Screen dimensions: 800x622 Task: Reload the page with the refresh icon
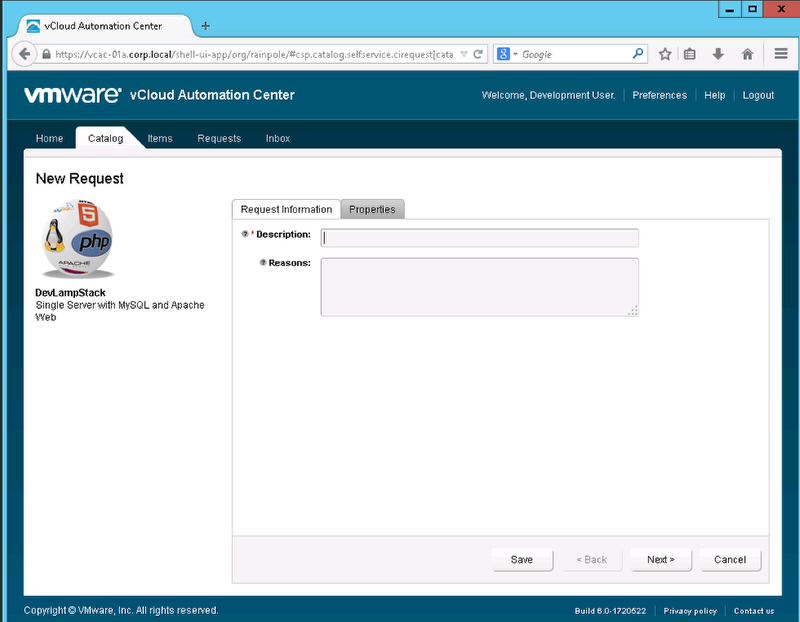point(478,54)
